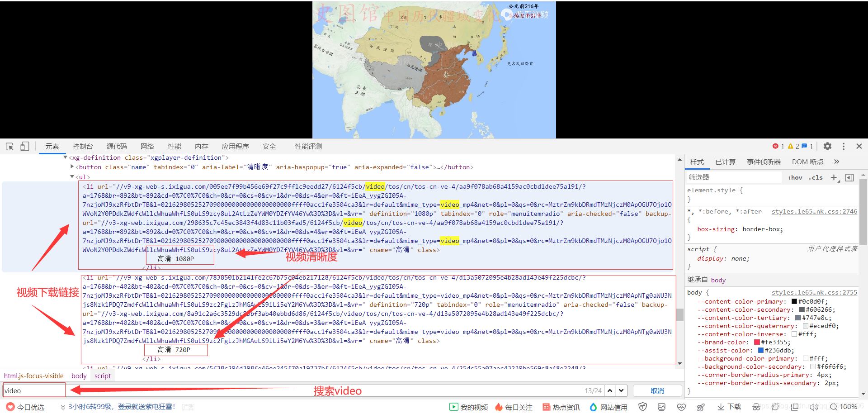Screen dimensions: 868x414
Task: Show more style tabs with » chevron
Action: [836, 162]
